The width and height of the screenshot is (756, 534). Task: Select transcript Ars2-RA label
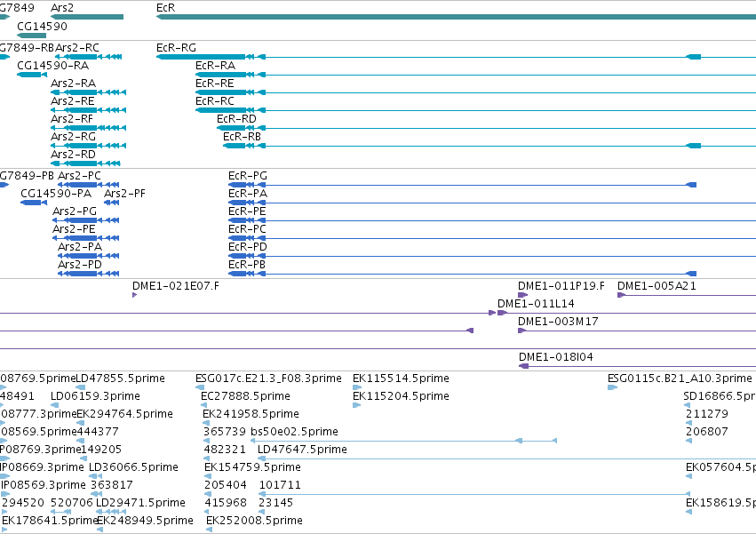coord(73,84)
